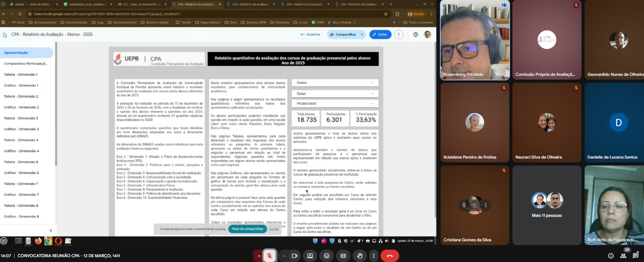
Task: Open the present screen button in Meet
Action: pos(310,256)
